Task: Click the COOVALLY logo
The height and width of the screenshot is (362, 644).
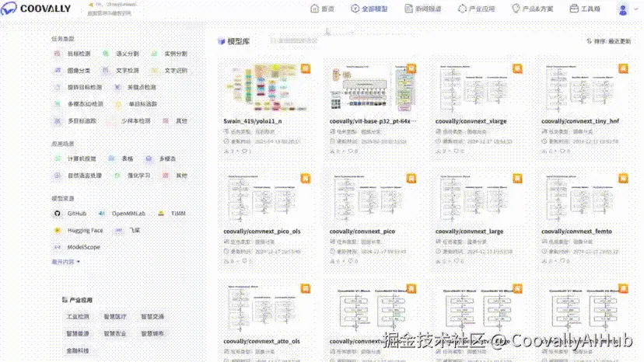Action: click(x=36, y=9)
